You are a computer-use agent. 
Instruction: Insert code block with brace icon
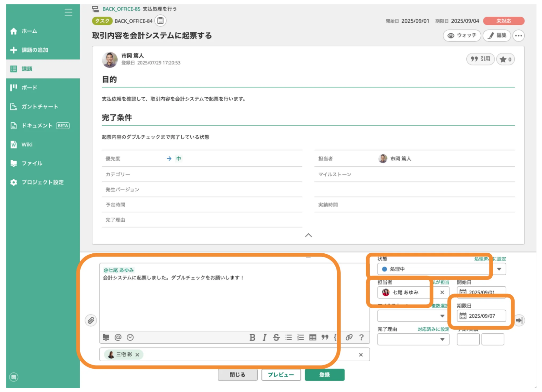[x=336, y=337]
